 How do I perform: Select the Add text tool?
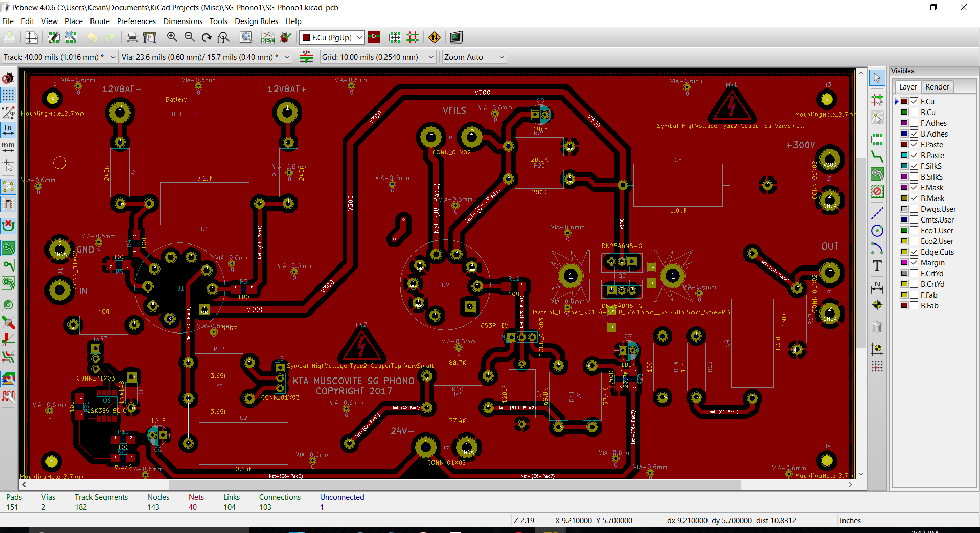click(x=877, y=265)
